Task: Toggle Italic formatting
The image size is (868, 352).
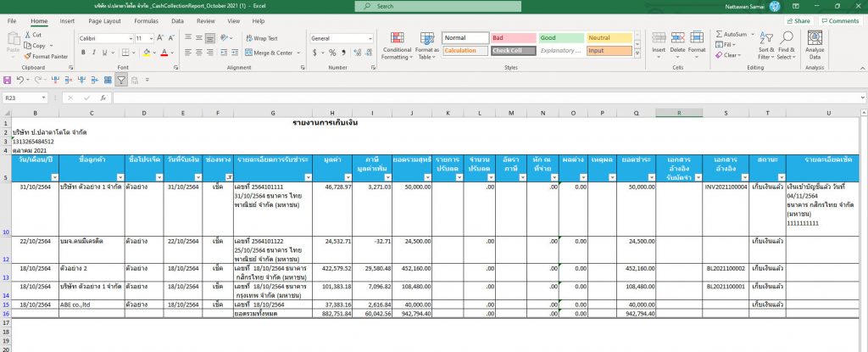Action: coord(93,53)
